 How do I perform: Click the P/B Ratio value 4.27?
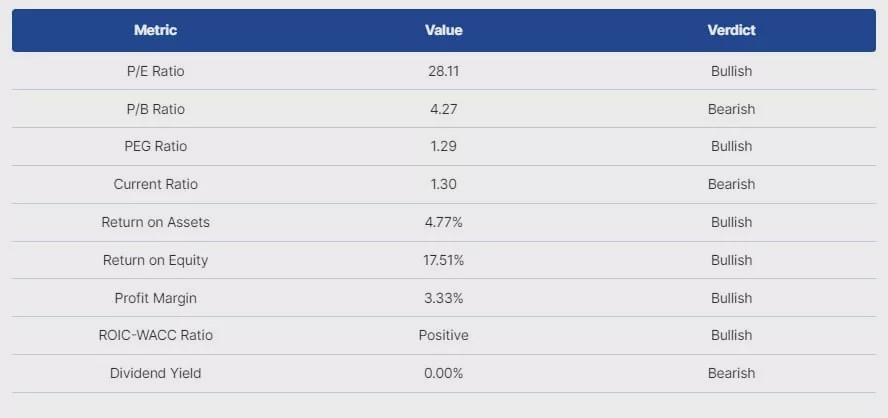pos(443,109)
